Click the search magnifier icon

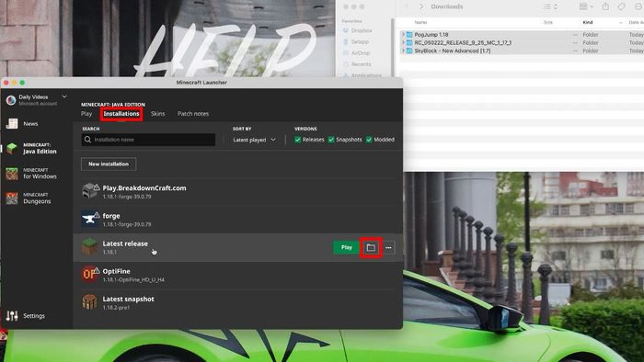coord(87,140)
